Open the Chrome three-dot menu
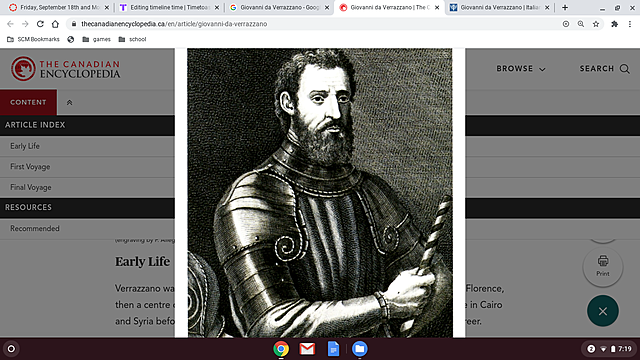This screenshot has height=360, width=640. (x=630, y=24)
